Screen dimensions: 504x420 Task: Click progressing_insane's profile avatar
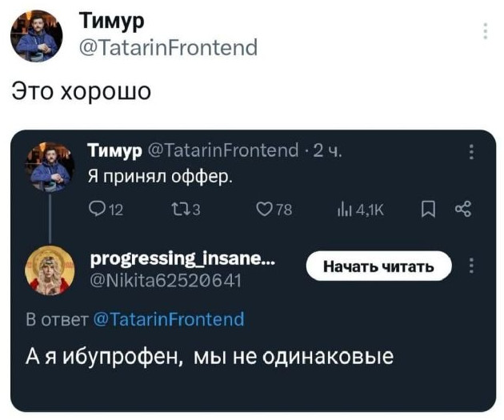50,270
